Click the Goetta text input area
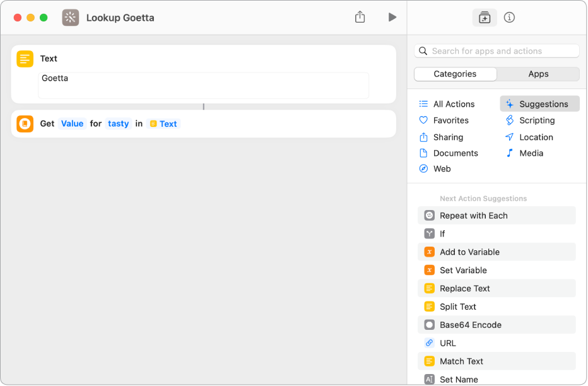This screenshot has height=386, width=588. (203, 85)
